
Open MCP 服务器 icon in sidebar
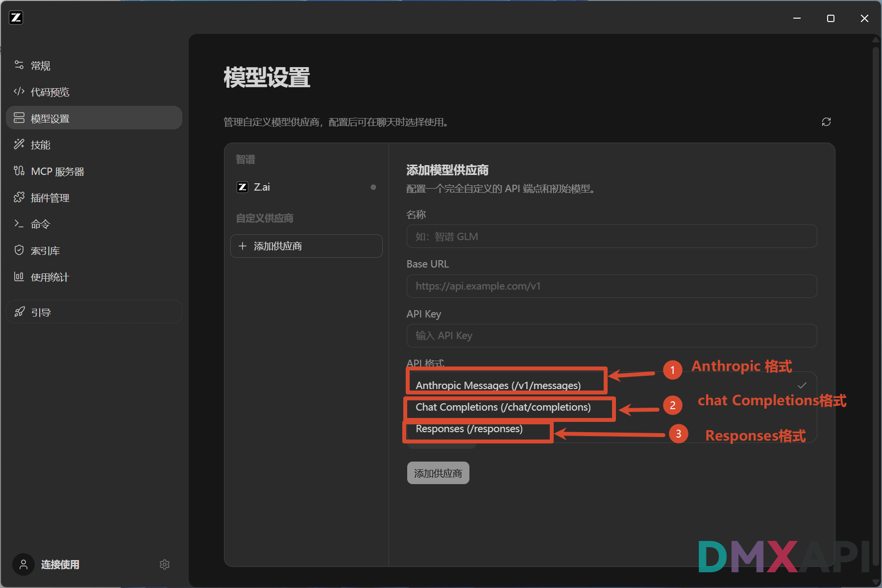19,171
